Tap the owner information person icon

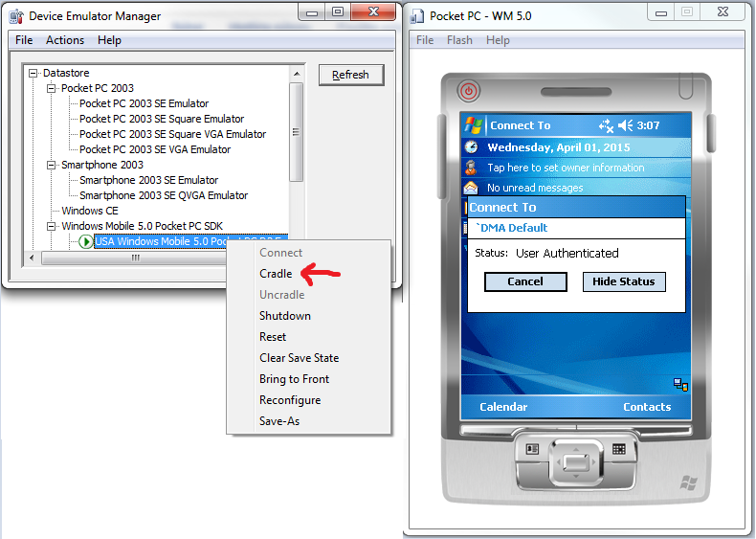click(x=471, y=168)
